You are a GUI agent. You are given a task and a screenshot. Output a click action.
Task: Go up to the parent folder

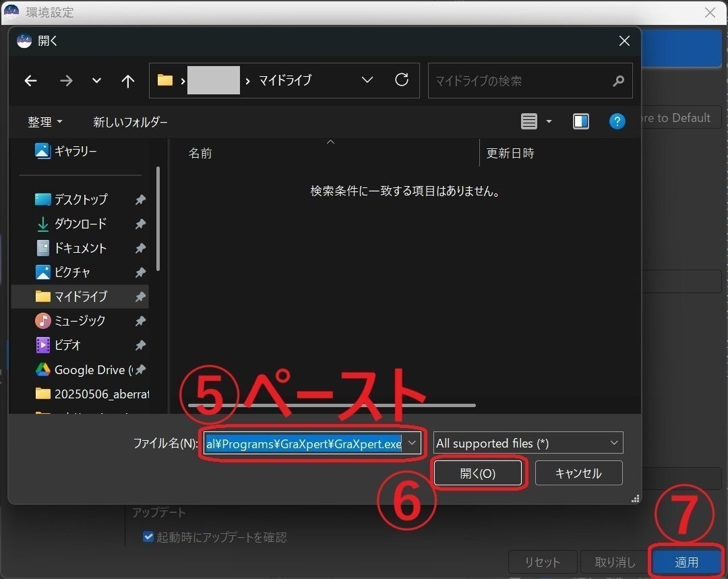pos(127,80)
